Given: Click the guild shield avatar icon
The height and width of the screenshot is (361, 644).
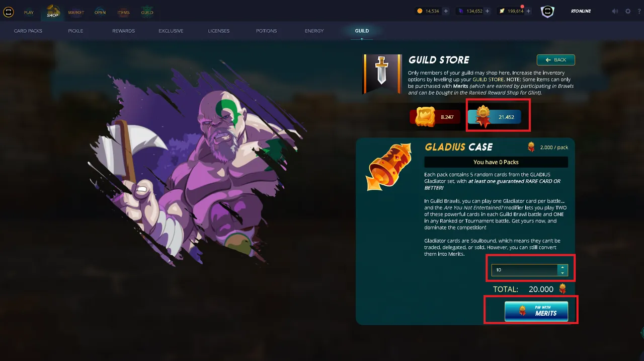Looking at the screenshot, I should tap(547, 12).
